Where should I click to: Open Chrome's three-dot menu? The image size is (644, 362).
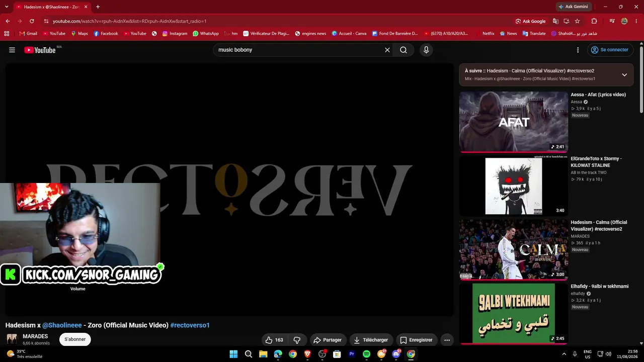636,21
